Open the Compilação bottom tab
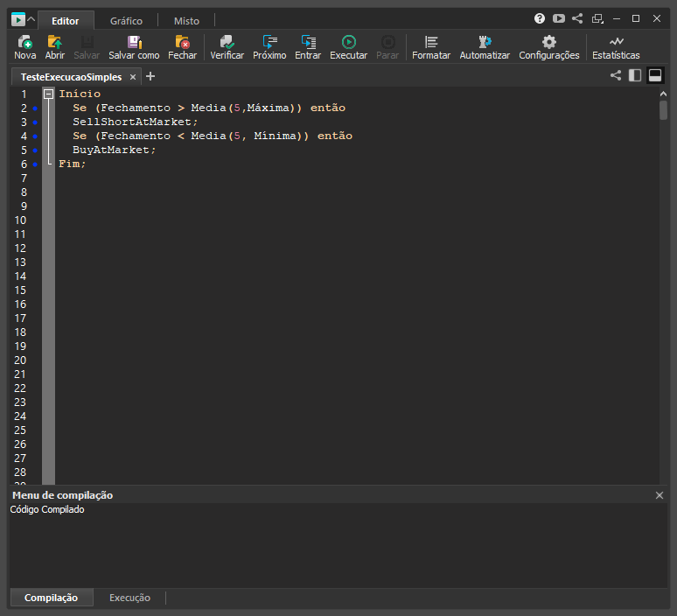Viewport: 677px width, 616px height. (51, 598)
